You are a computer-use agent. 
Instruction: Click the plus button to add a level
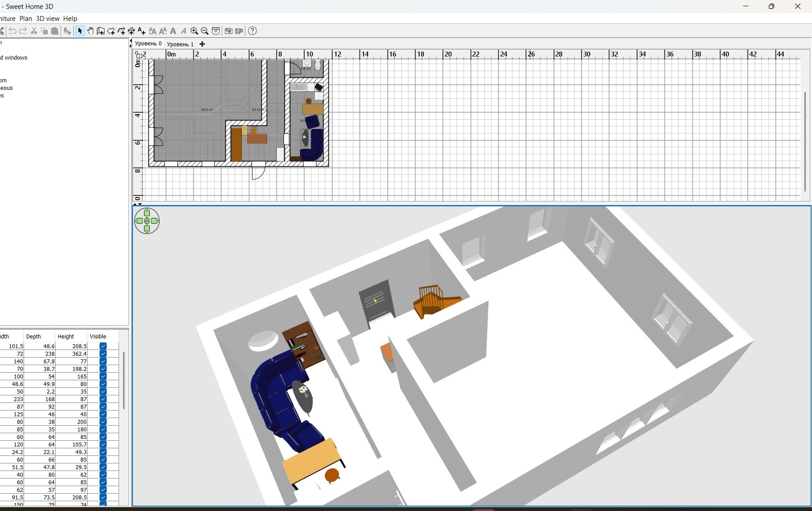coord(202,44)
